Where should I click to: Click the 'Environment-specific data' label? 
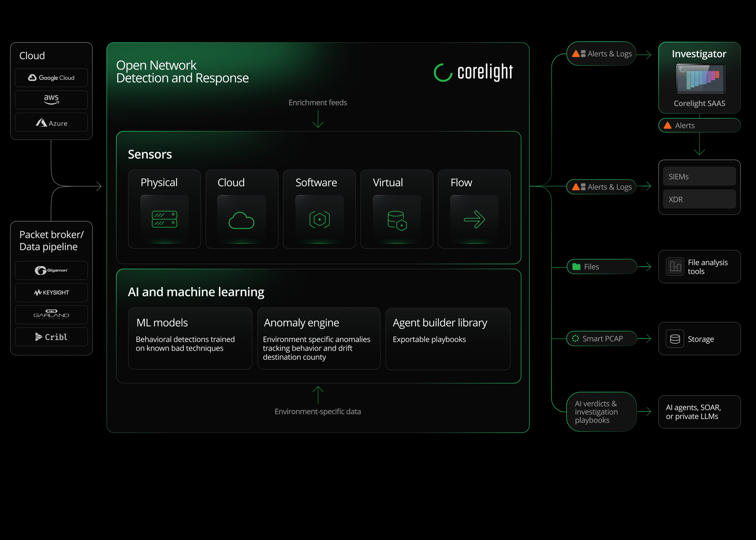318,412
